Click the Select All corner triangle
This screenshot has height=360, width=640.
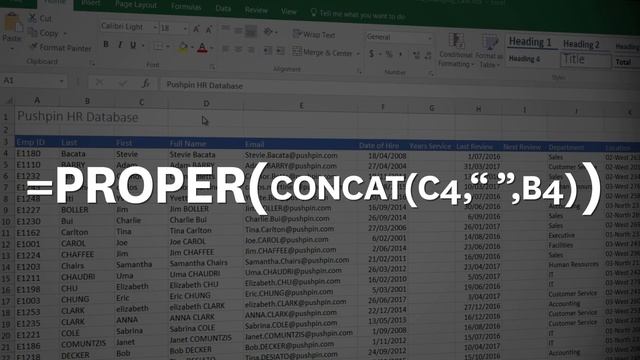8,100
